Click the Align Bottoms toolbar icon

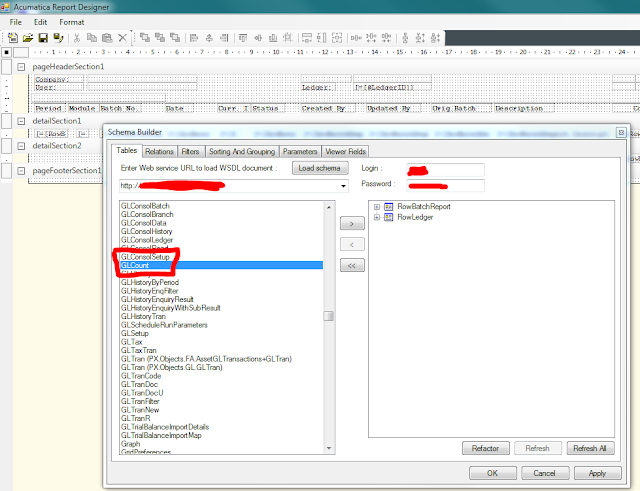273,38
